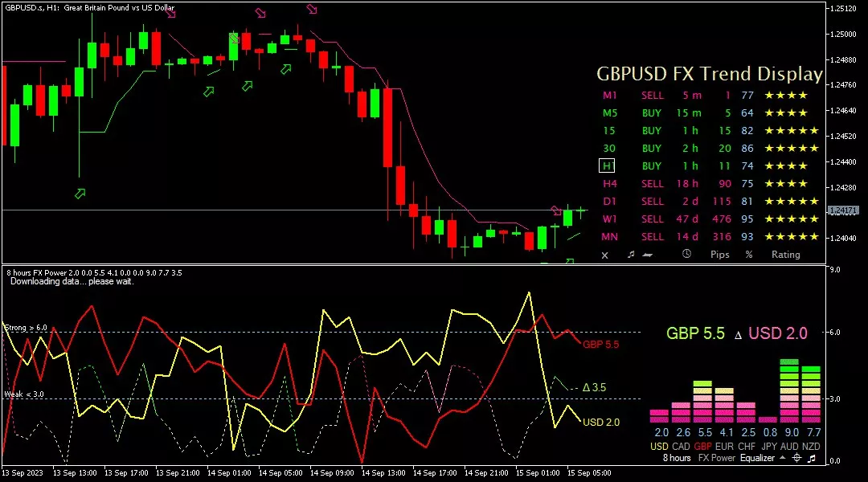Click the 'Strong > 6.0' level label
The image size is (868, 482).
click(x=26, y=328)
